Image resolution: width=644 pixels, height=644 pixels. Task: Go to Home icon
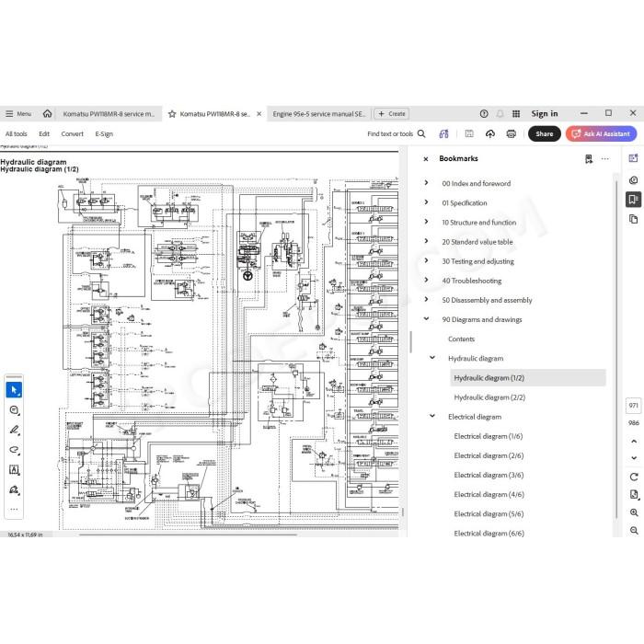(47, 113)
